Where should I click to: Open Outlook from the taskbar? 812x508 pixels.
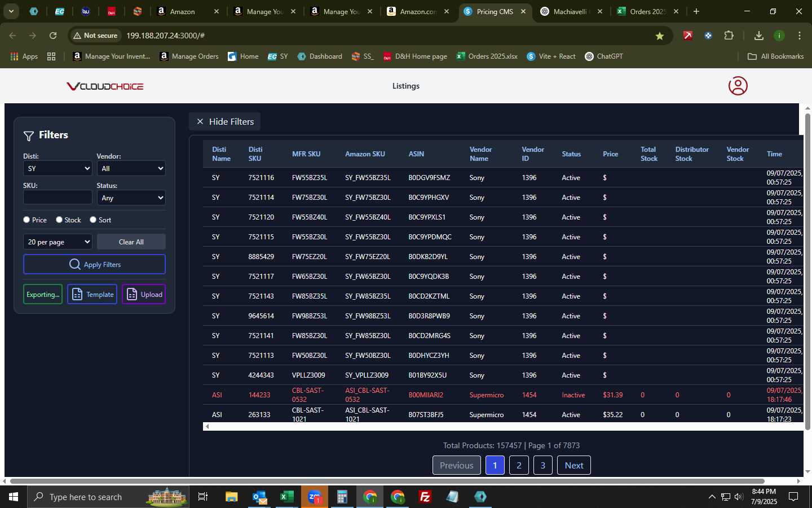click(259, 497)
